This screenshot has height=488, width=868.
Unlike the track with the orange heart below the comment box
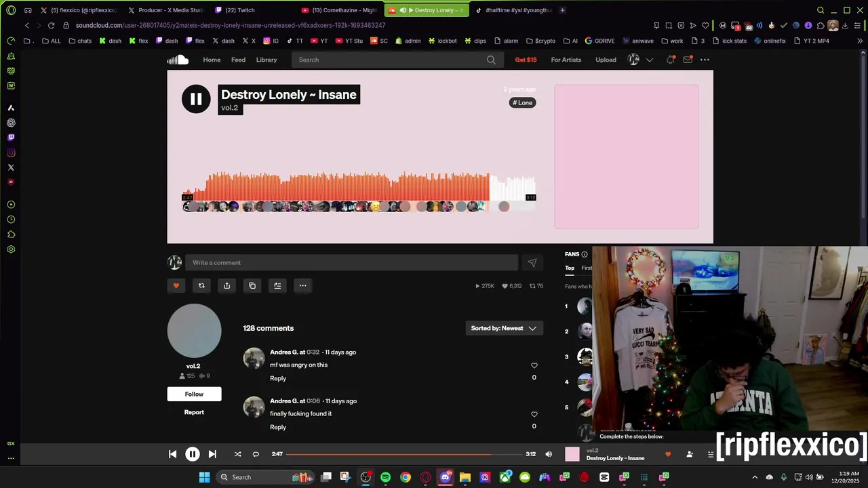click(176, 285)
